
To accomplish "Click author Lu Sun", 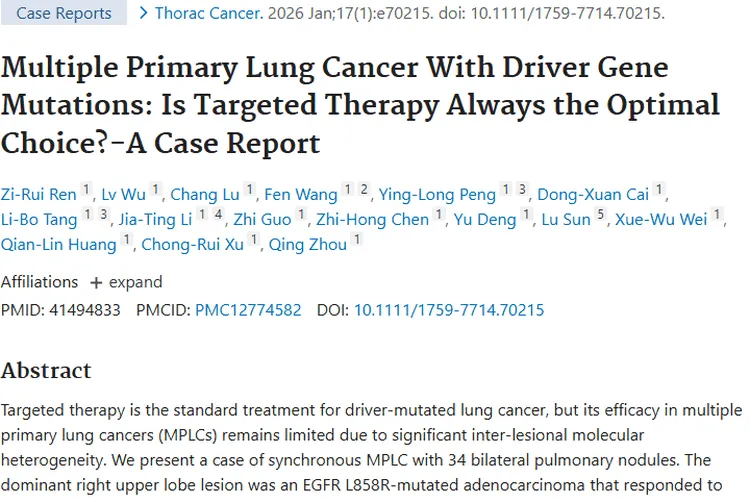I will pos(568,219).
